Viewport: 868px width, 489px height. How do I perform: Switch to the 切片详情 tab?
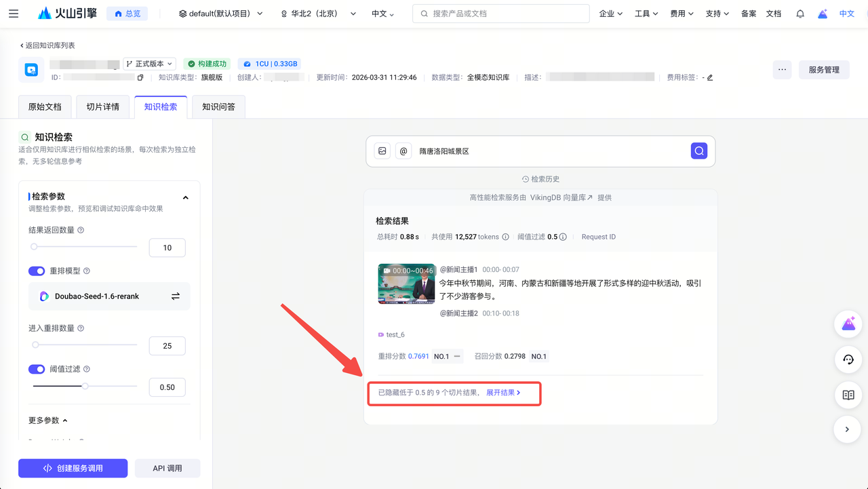pyautogui.click(x=103, y=106)
